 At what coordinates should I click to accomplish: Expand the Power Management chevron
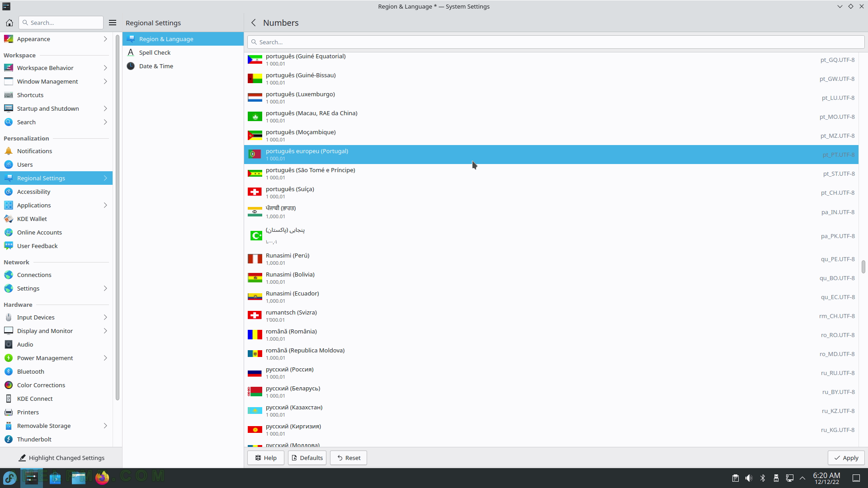pyautogui.click(x=105, y=358)
